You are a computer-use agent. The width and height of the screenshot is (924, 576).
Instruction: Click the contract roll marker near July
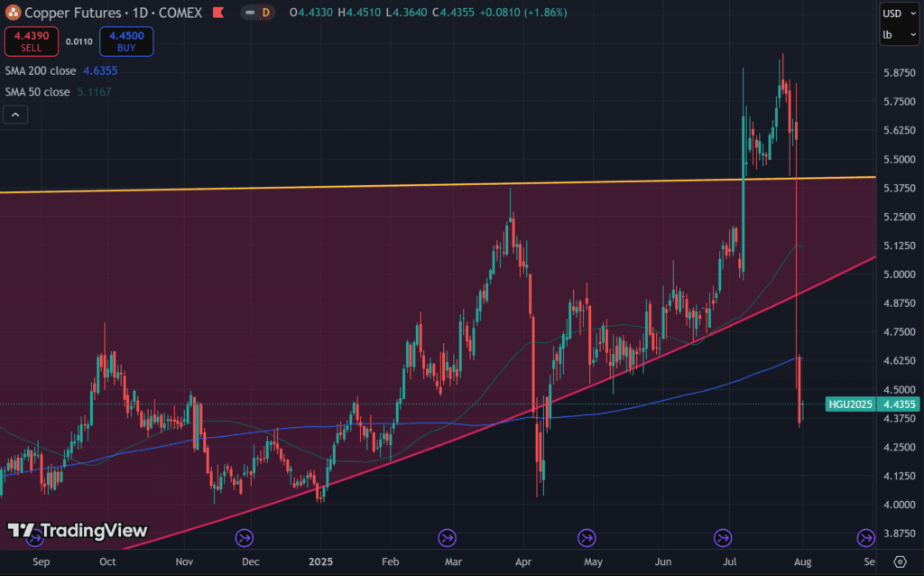point(724,538)
